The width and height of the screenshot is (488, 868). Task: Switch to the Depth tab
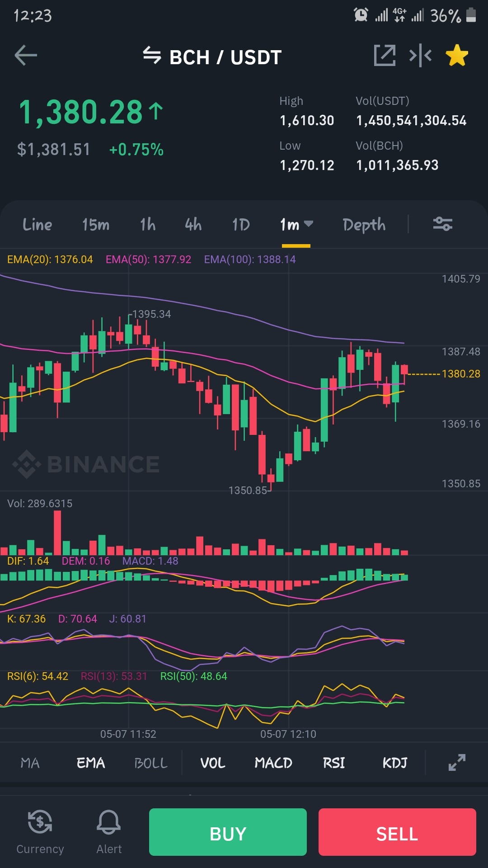coord(364,225)
